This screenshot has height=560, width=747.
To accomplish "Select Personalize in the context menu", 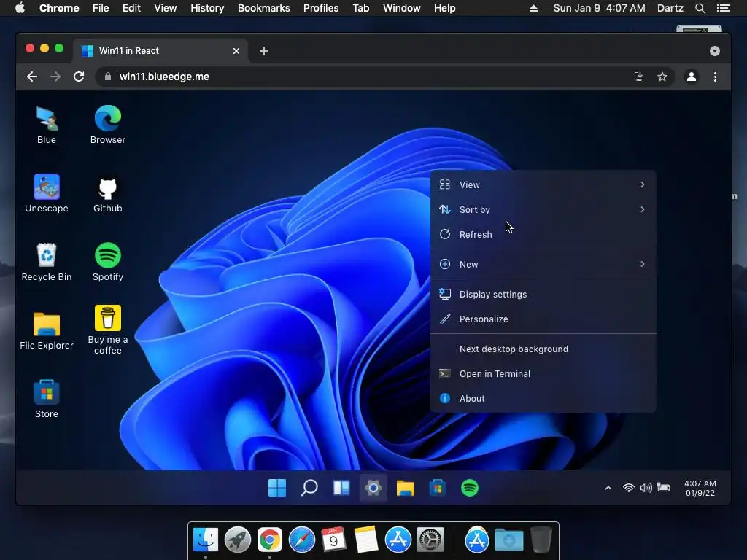I will 543,319.
